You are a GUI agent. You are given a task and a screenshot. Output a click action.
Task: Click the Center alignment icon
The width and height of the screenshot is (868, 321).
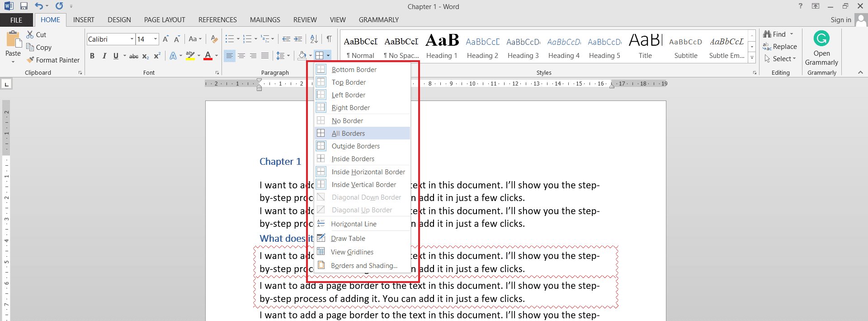(x=241, y=56)
